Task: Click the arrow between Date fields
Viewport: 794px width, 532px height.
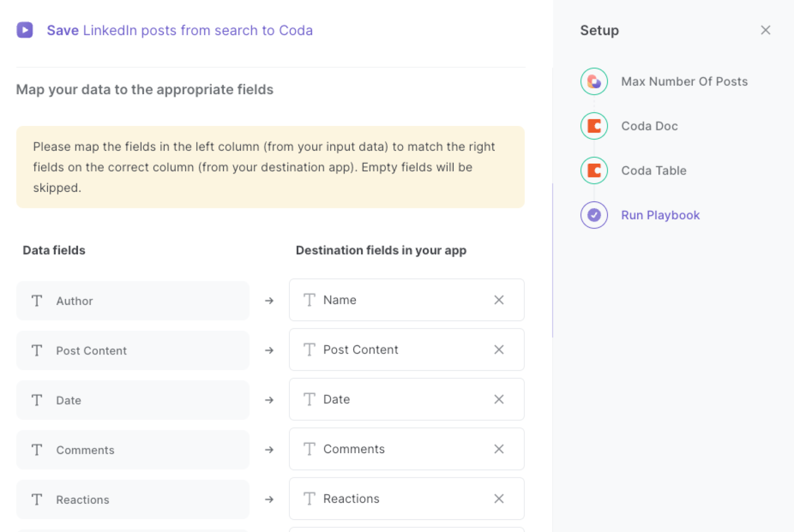Action: 269,400
